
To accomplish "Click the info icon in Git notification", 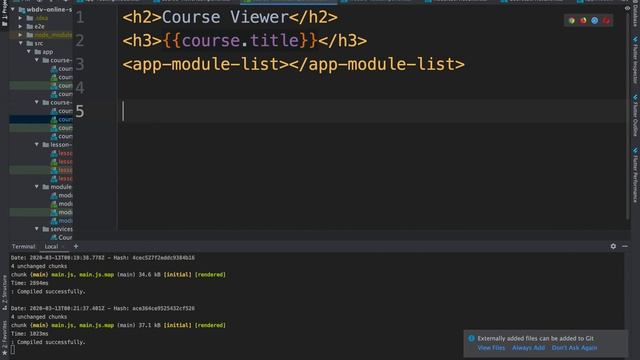I will coord(471,338).
